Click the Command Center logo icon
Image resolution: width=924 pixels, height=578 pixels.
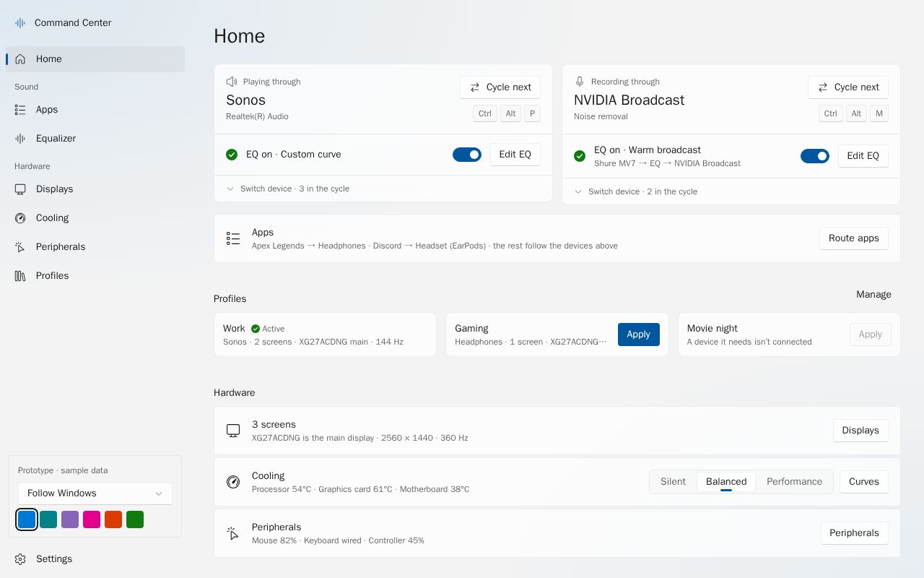point(20,23)
